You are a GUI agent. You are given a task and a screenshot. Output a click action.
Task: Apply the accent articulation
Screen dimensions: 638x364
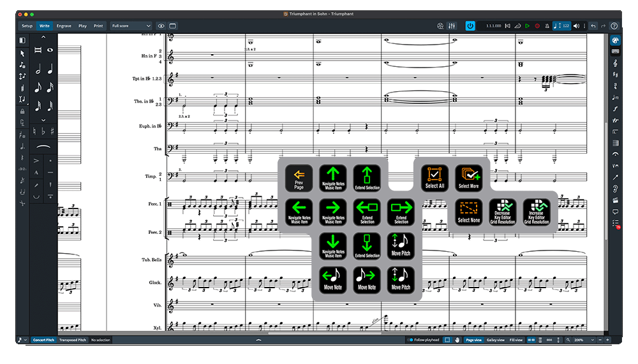coord(36,161)
